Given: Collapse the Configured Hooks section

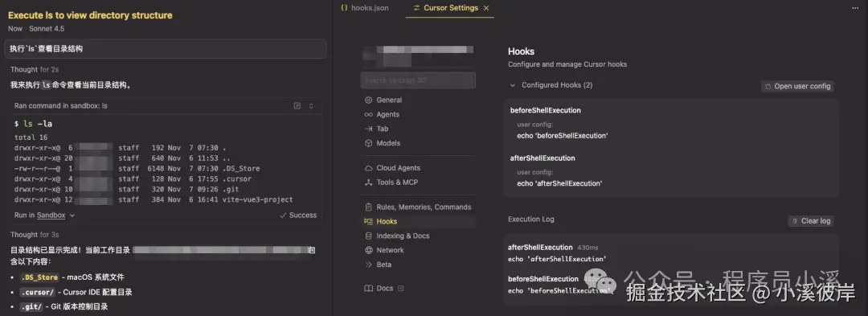Looking at the screenshot, I should (x=512, y=85).
